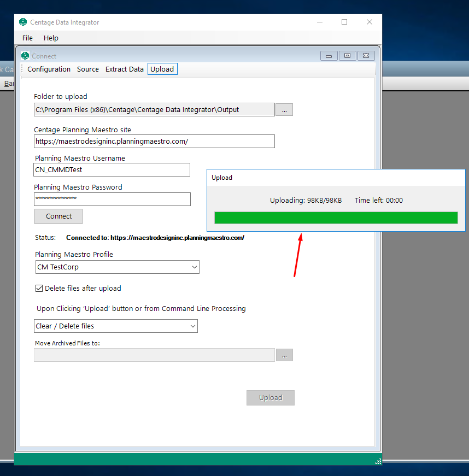469x476 pixels.
Task: Click the Connect button
Action: pos(58,216)
